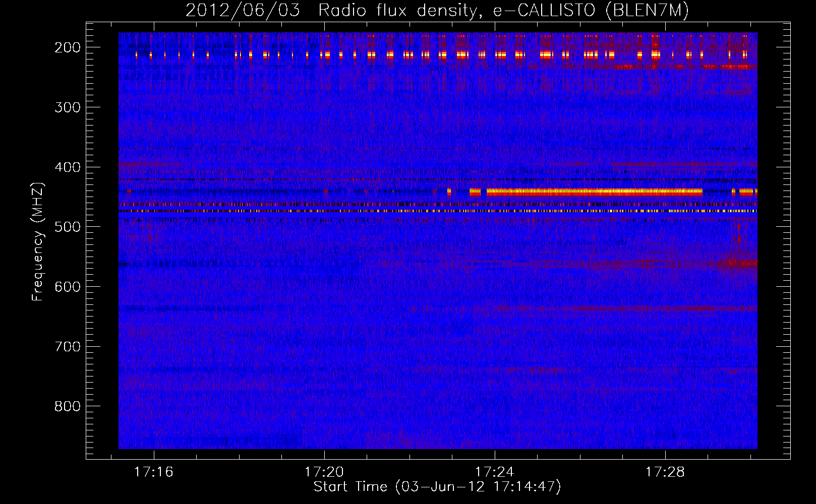Viewport: 816px width, 504px height.
Task: Click the 17:16 time tick label
Action: click(x=154, y=472)
